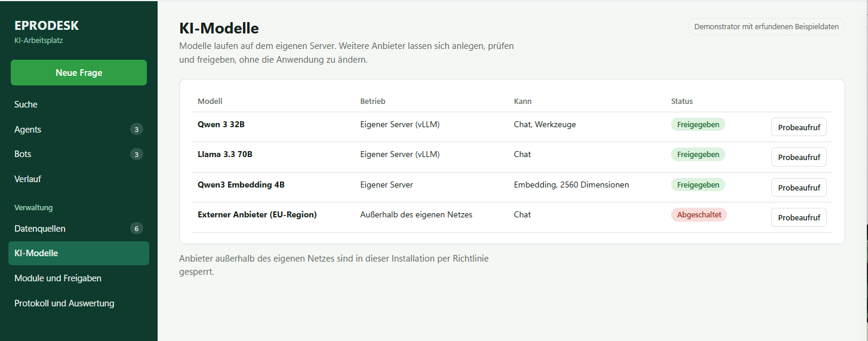Click the Modell column header
Screen dimensions: 868x341
click(x=210, y=102)
